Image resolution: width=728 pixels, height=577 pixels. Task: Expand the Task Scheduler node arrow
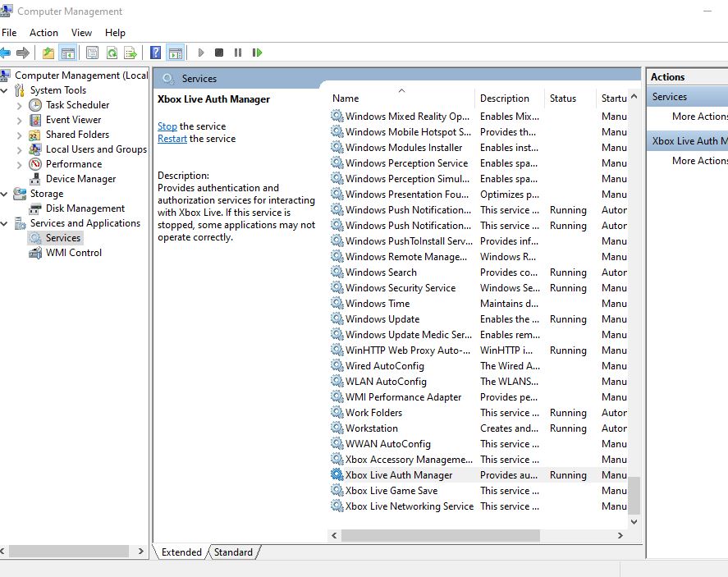click(x=20, y=105)
